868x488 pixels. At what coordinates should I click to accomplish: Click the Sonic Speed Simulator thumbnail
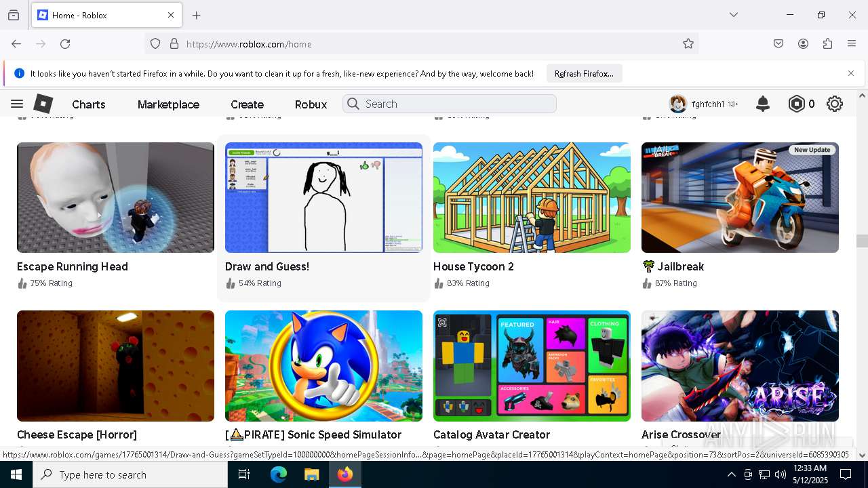coord(323,366)
